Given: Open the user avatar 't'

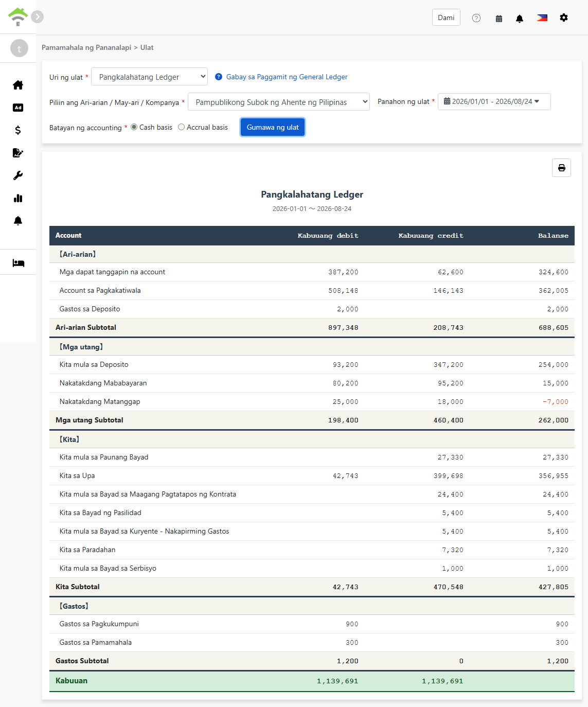Looking at the screenshot, I should 20,48.
